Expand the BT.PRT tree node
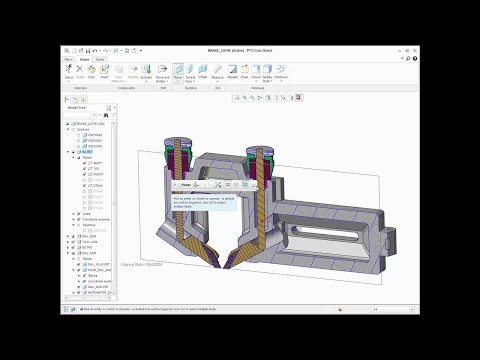Image resolution: width=480 pixels, height=360 pixels. coord(68,248)
